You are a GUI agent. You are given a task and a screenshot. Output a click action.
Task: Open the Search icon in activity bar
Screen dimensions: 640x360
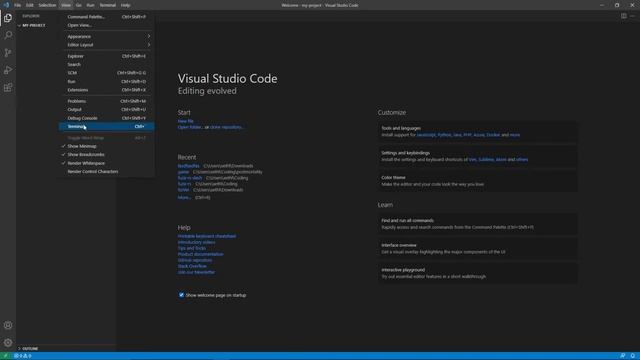8,36
